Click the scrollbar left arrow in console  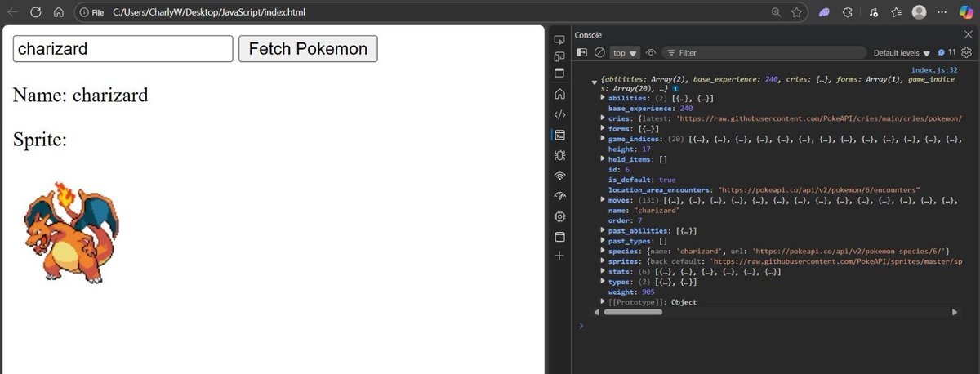click(x=597, y=312)
